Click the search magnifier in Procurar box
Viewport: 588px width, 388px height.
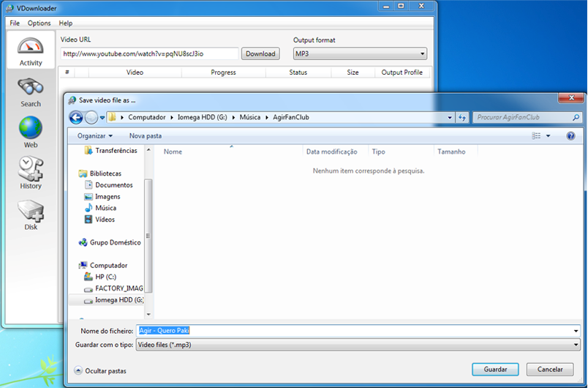pyautogui.click(x=576, y=117)
